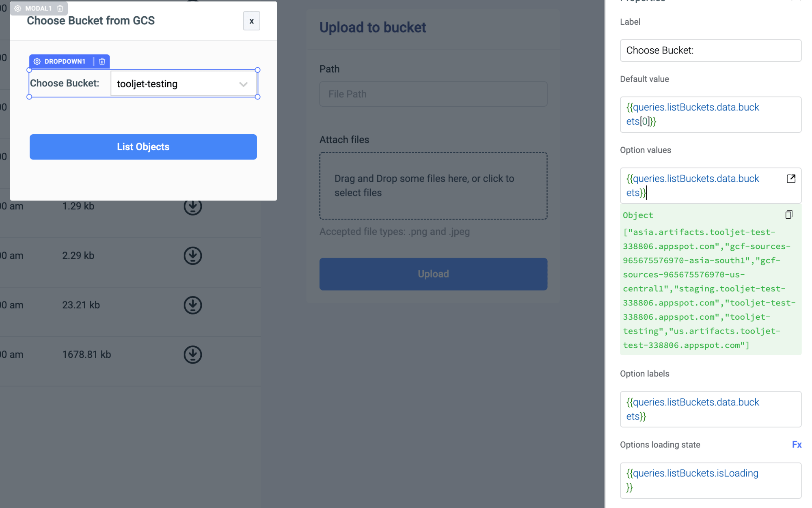This screenshot has width=812, height=508.
Task: Click the drag and drop files area
Action: click(x=433, y=186)
